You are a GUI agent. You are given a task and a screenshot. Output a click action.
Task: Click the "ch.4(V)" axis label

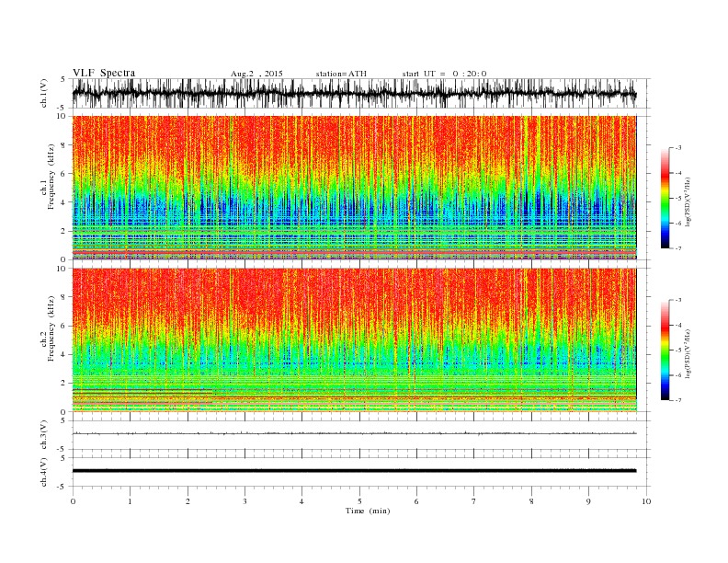click(44, 472)
